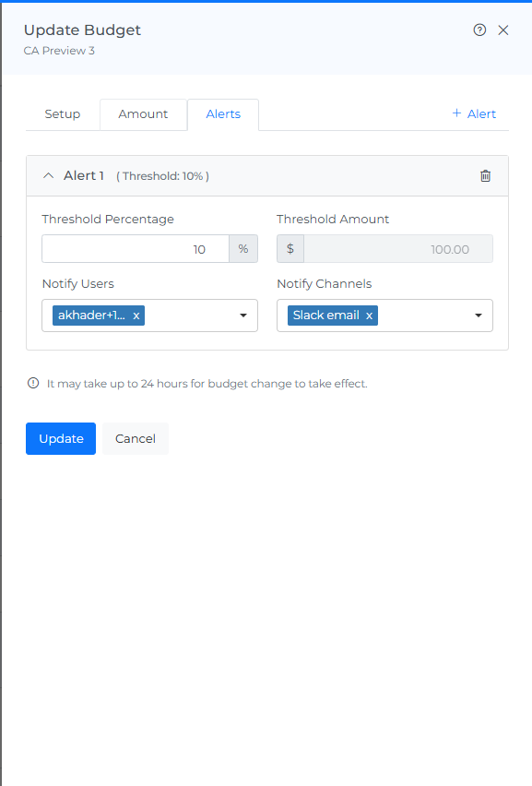Collapse the Alert 1 section chevron
Viewport: 532px width, 786px height.
(49, 175)
